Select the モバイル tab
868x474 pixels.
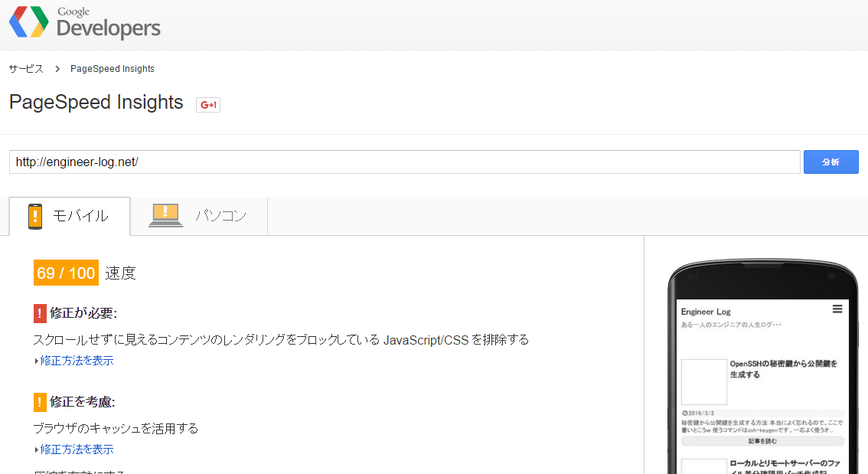[70, 216]
